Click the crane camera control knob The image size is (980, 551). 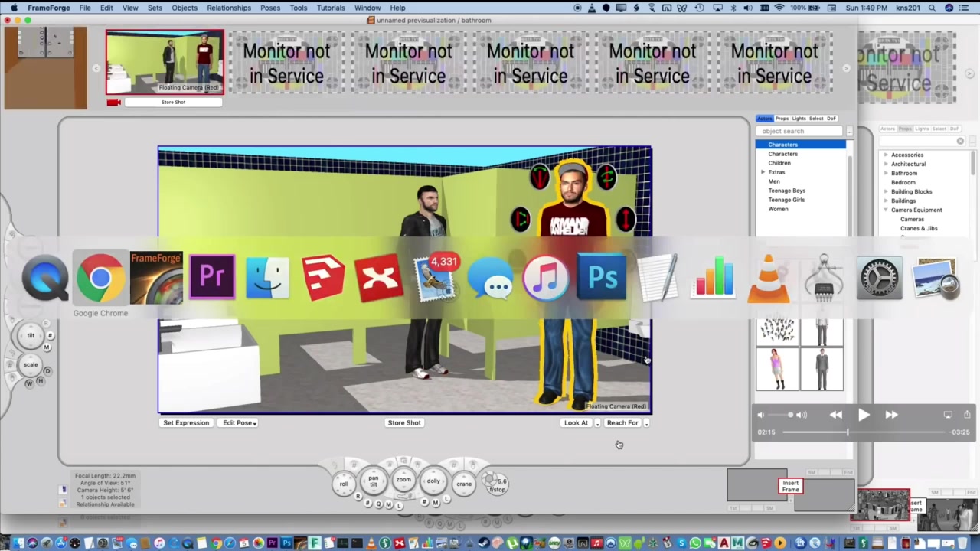(x=464, y=484)
